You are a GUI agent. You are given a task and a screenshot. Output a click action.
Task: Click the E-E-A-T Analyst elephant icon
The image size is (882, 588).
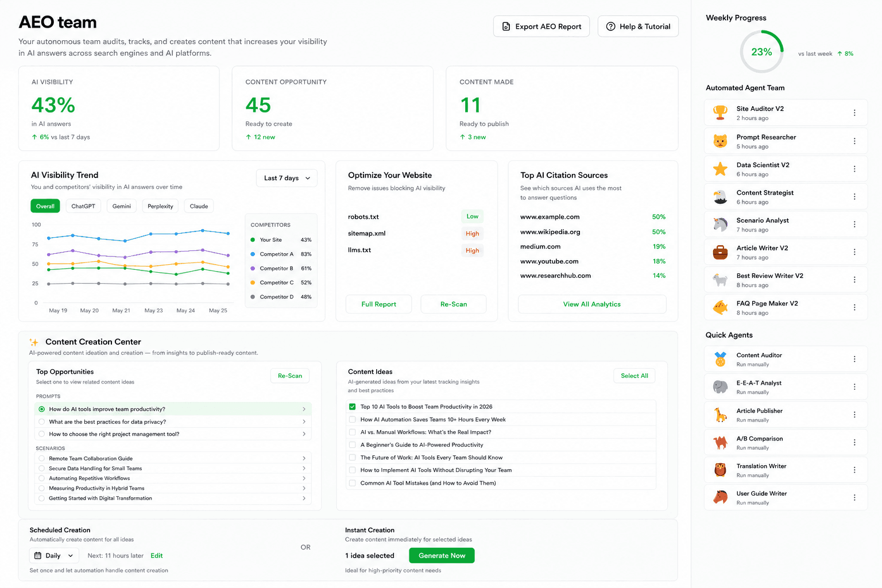[720, 386]
